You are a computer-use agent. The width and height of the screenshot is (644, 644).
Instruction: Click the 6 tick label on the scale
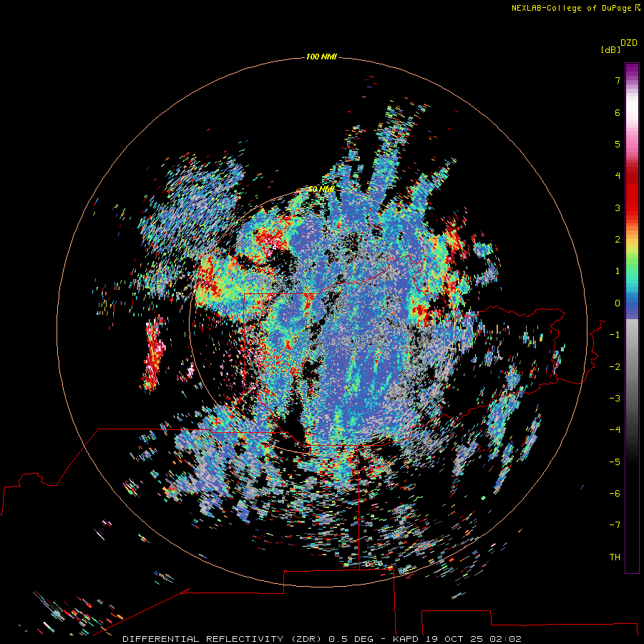(x=618, y=112)
